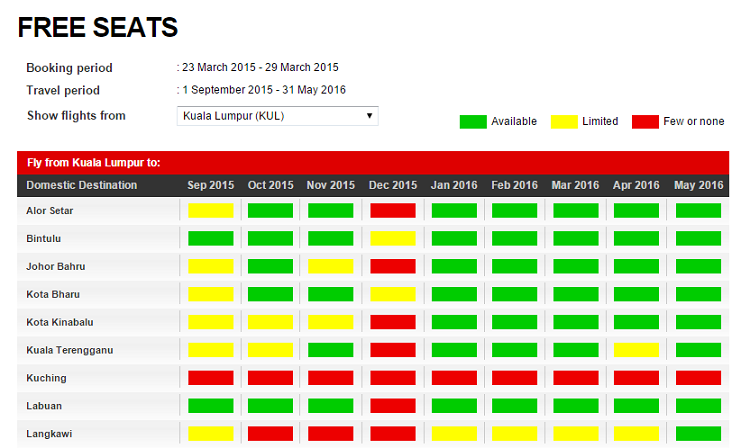Click the Alor Setar destination row label
This screenshot has height=448, width=750.
[x=50, y=211]
